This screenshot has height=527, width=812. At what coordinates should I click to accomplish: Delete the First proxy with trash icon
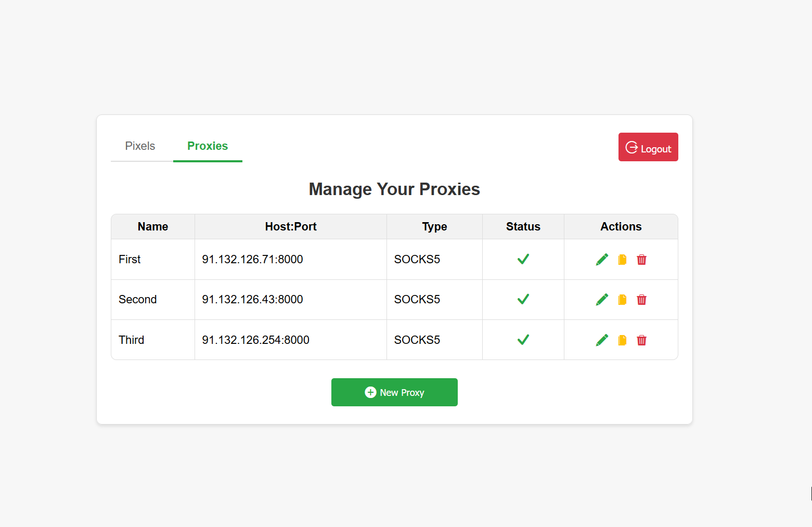click(641, 260)
